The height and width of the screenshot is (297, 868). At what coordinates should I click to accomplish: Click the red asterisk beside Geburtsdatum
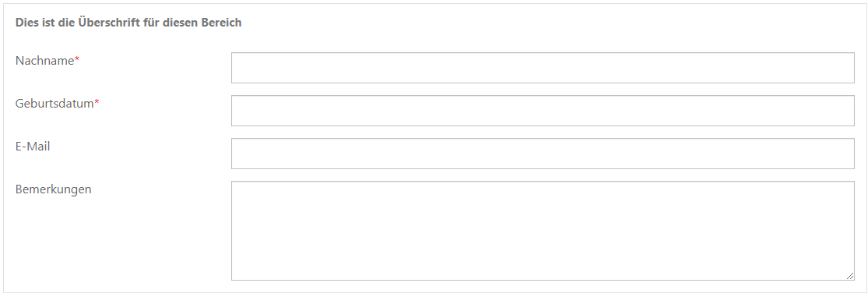[97, 102]
